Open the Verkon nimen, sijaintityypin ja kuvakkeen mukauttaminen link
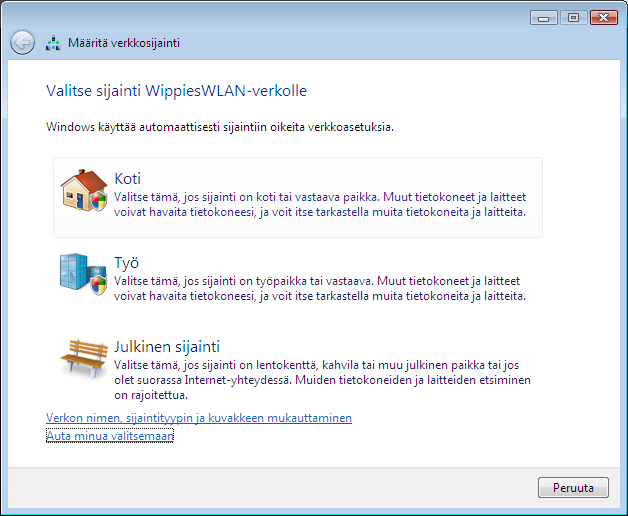Screen dimensions: 628x516 [x=199, y=417]
